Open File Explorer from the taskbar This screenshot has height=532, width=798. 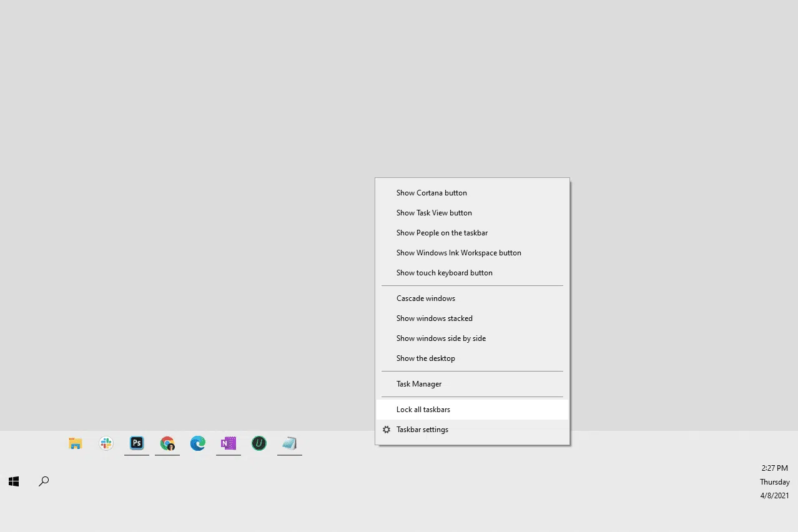coord(76,444)
